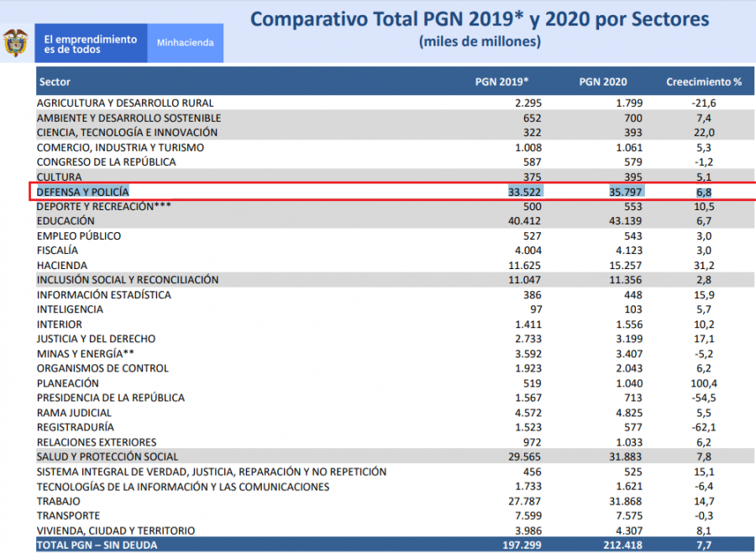Select 'COMERCIO, INDUSTRIA Y TURISMO' row label
This screenshot has height=554, width=756.
coord(120,148)
